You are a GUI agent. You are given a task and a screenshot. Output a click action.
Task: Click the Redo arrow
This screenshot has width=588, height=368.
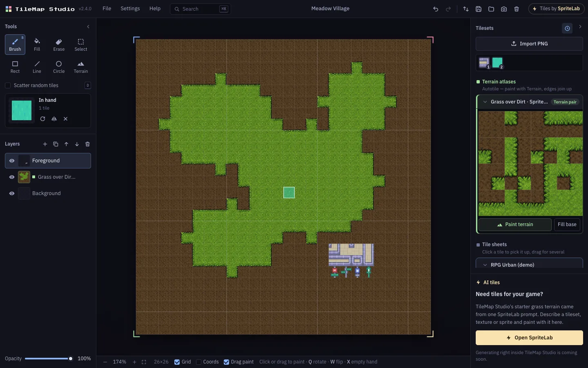tap(448, 9)
